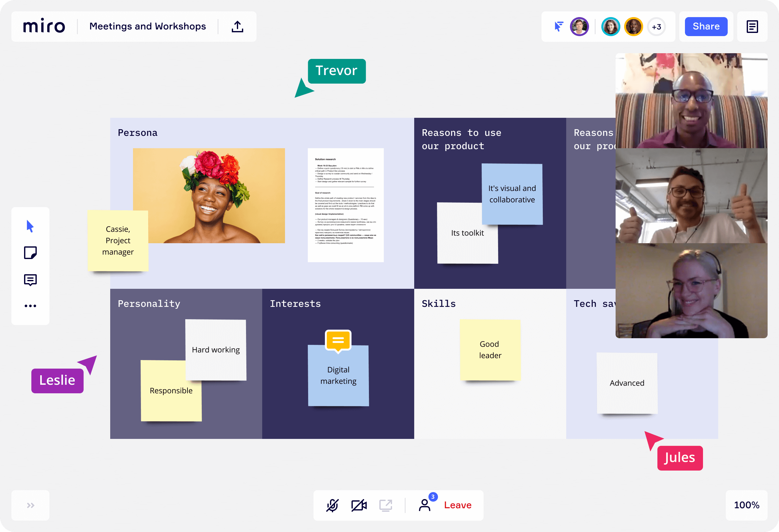The height and width of the screenshot is (532, 779).
Task: Click the present/screenshare icon
Action: (x=385, y=505)
